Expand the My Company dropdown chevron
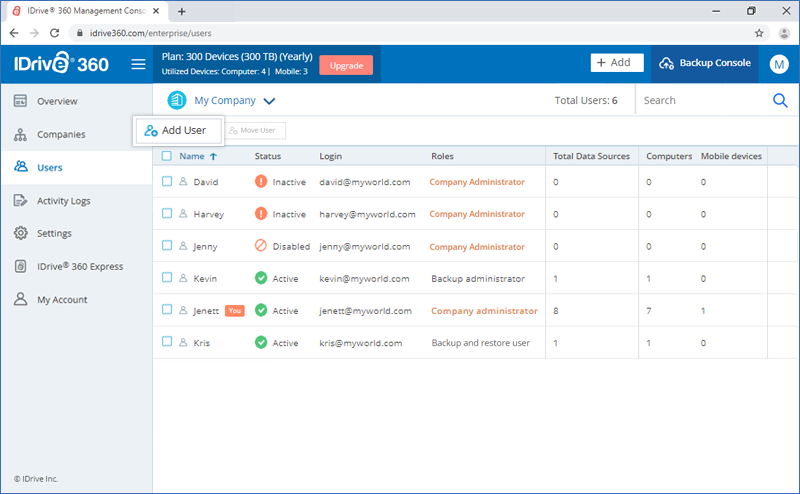This screenshot has height=494, width=800. [x=269, y=101]
